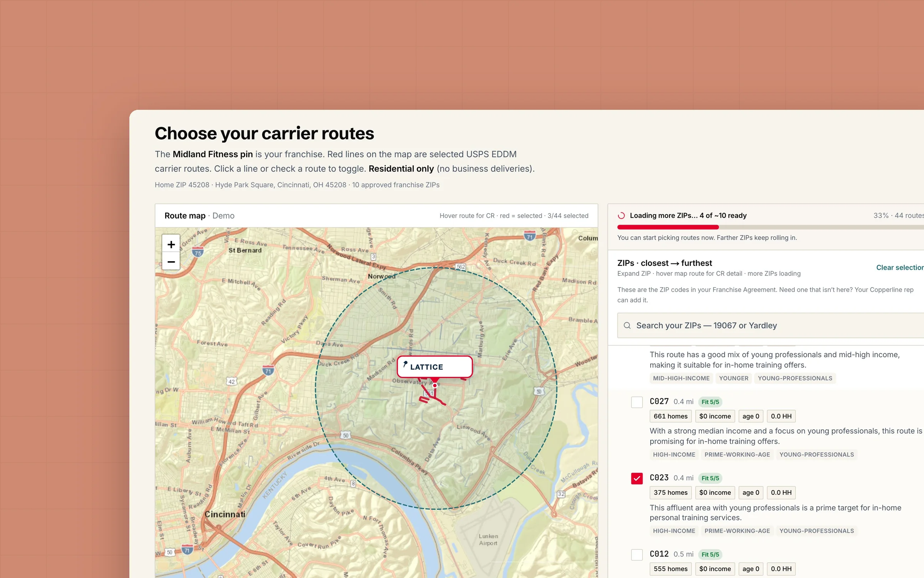The width and height of the screenshot is (924, 578).
Task: Zoom out on the route map
Action: click(x=171, y=262)
